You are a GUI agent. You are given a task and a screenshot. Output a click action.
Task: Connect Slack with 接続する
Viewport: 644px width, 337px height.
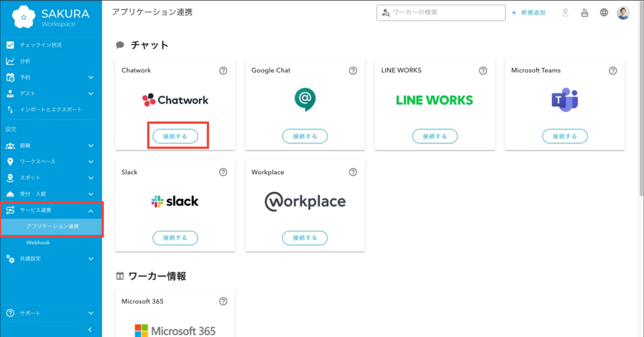(x=175, y=238)
